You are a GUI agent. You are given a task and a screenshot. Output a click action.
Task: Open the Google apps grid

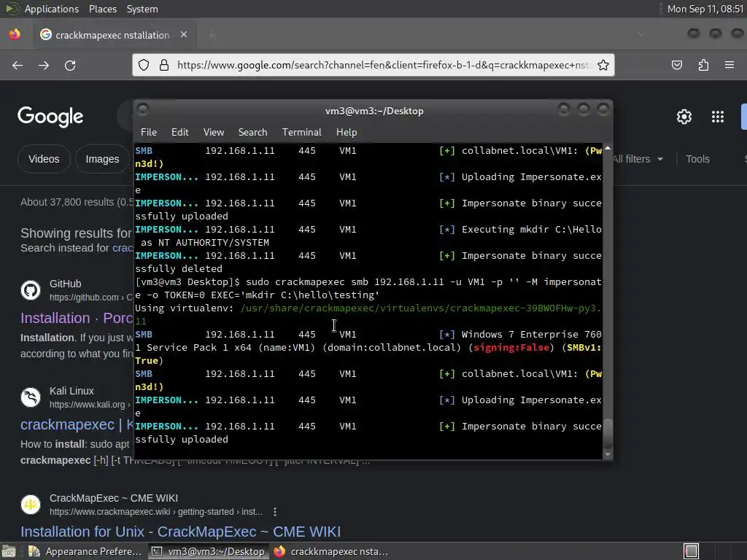(718, 117)
